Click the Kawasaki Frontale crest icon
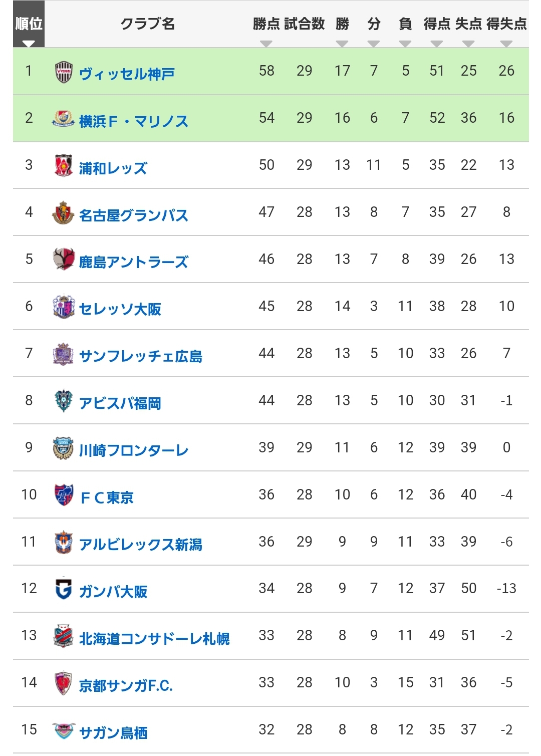Screen dimensions: 541x756 coord(64,448)
